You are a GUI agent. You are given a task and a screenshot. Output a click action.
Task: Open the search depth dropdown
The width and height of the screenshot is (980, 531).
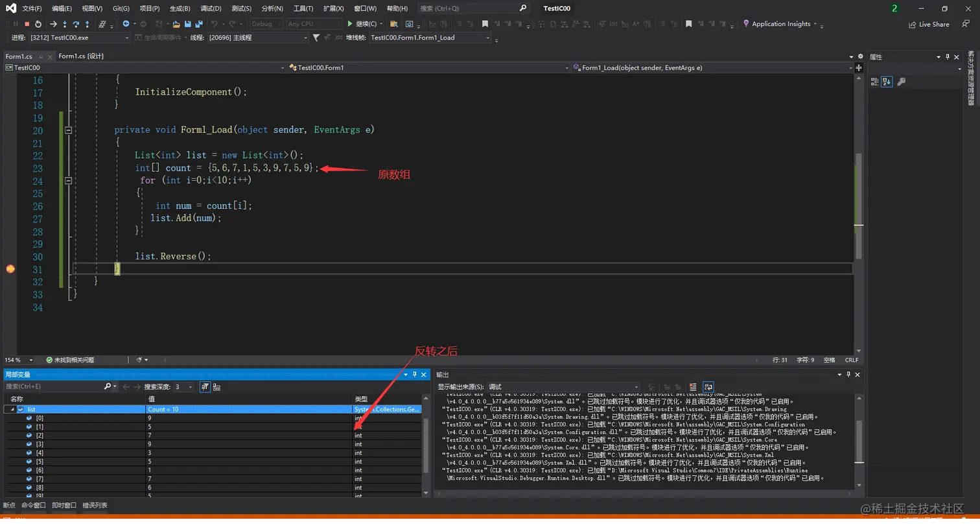click(x=183, y=386)
